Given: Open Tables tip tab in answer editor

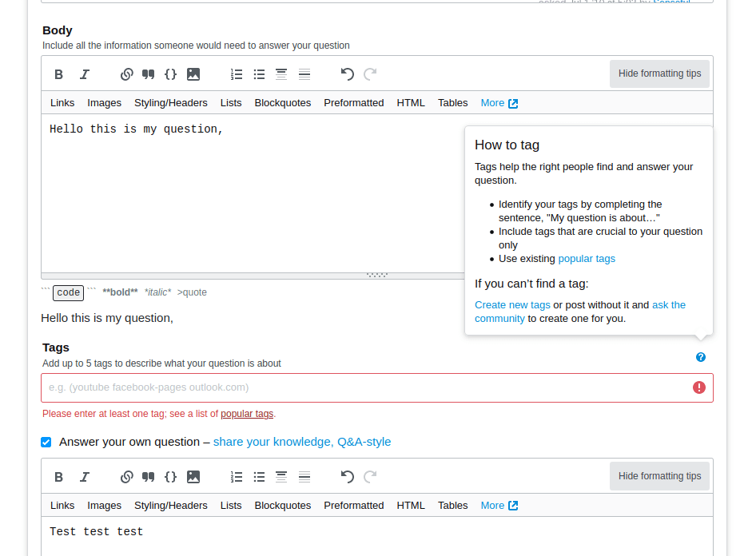Looking at the screenshot, I should (453, 506).
